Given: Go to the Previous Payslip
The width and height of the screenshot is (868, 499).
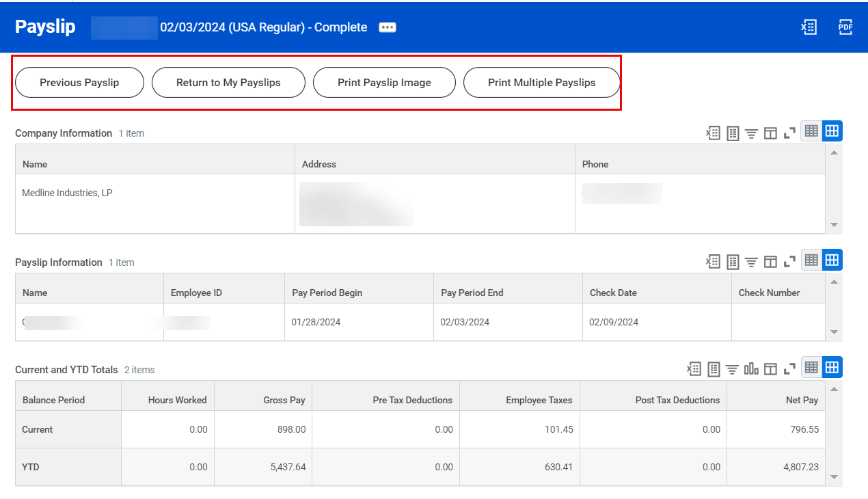Looking at the screenshot, I should [79, 82].
